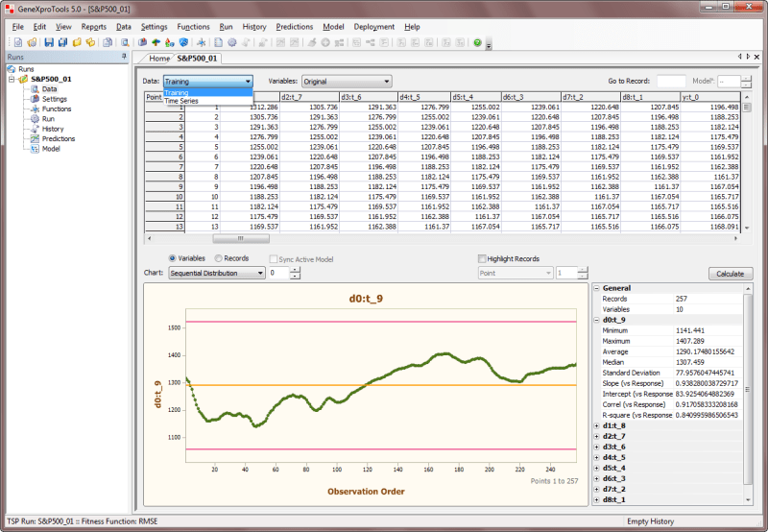Click the next tab arrow icon
Screen dimensions: 768x532
748,57
